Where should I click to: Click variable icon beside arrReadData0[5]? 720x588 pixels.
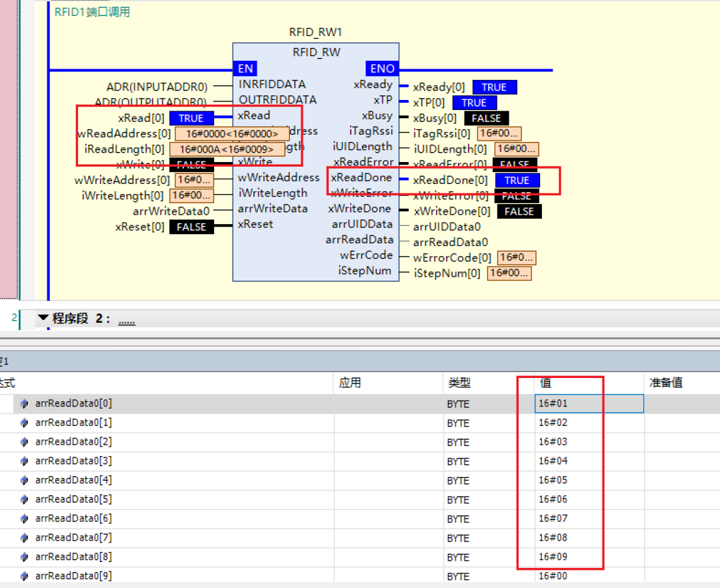25,500
